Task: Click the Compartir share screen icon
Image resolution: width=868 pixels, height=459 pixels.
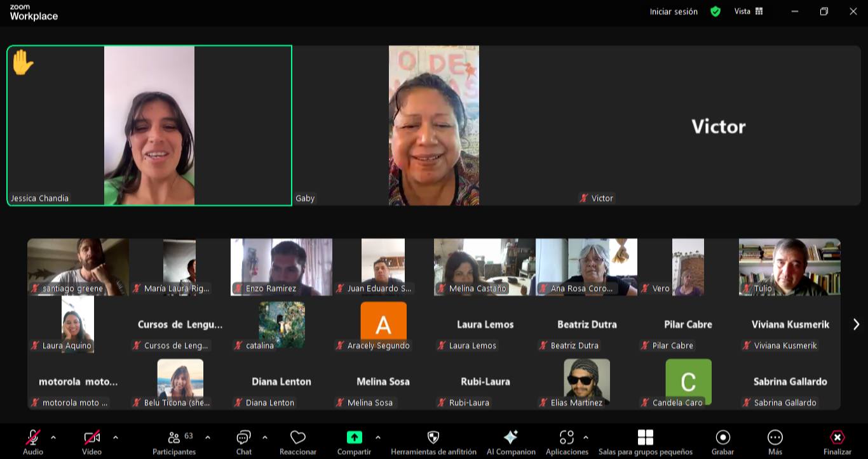Action: coord(354,437)
